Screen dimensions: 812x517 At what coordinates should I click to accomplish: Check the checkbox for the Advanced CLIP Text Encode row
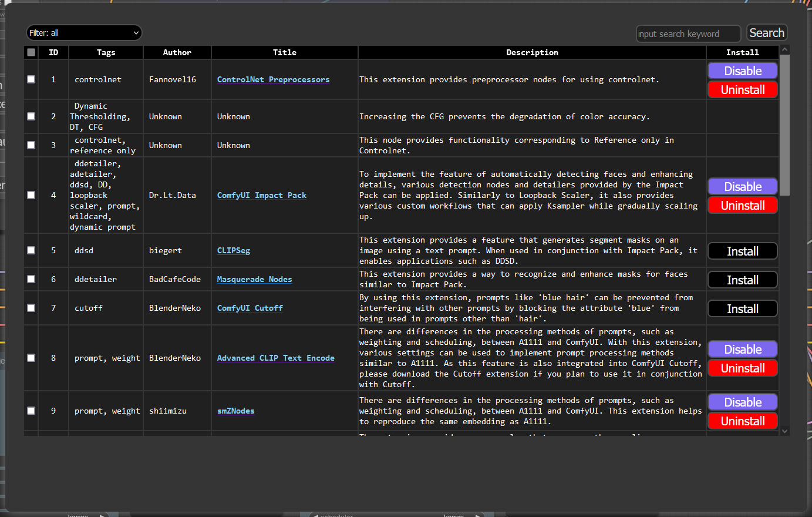click(31, 358)
